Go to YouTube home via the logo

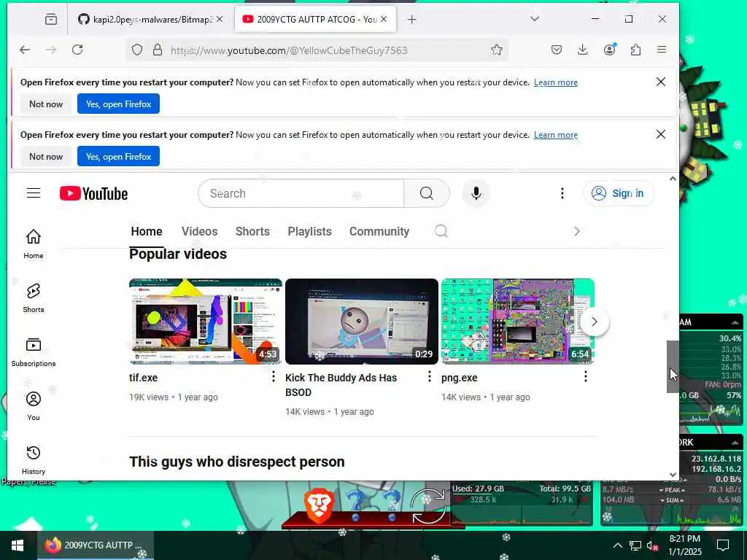click(x=94, y=193)
